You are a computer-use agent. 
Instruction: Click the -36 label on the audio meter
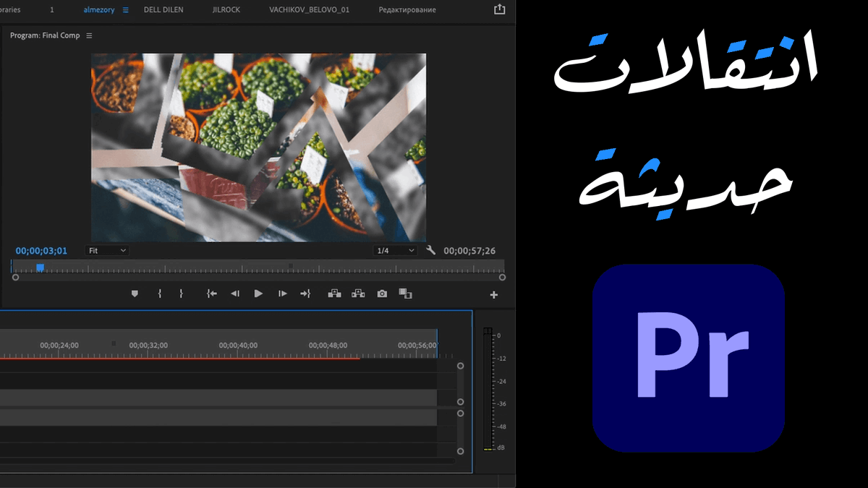click(501, 404)
